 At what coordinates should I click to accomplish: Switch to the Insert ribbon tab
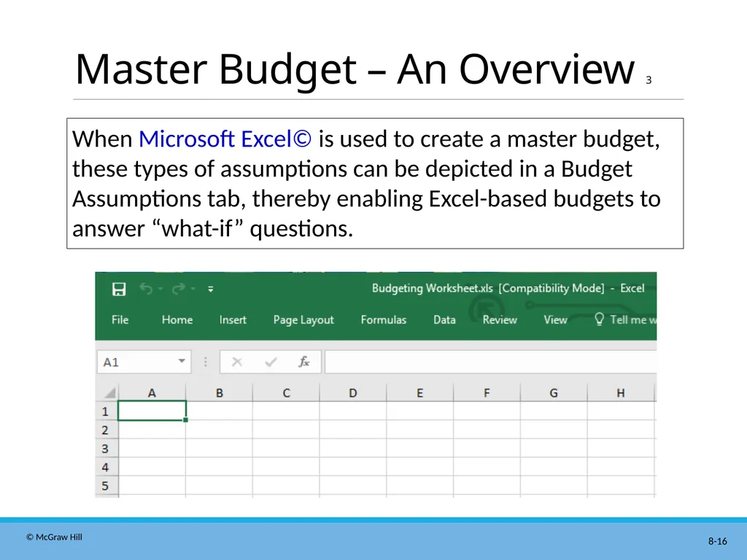tap(233, 319)
